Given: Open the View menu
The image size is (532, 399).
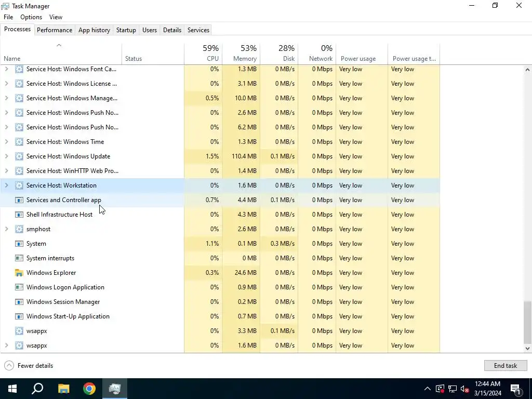Looking at the screenshot, I should [x=56, y=17].
